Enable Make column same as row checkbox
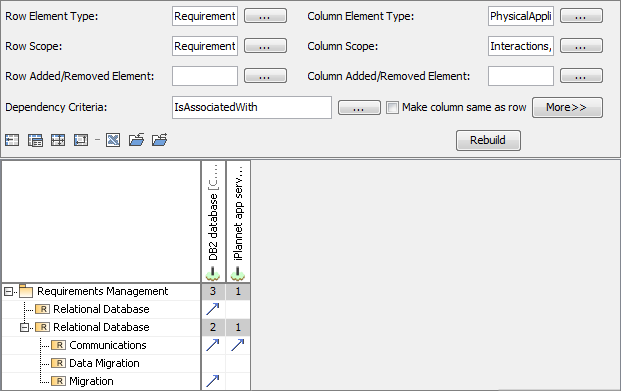The height and width of the screenshot is (391, 621). (x=392, y=107)
